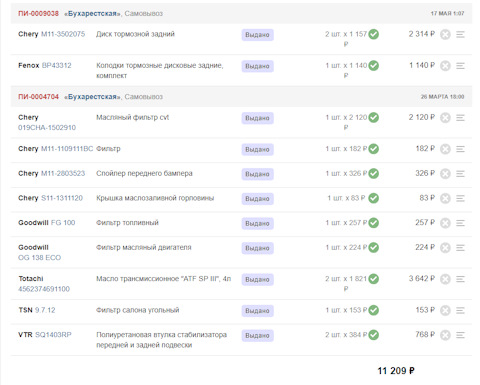This screenshot has width=480, height=385.
Task: Click green check mark in Фильтр топливный row
Action: 374,223
